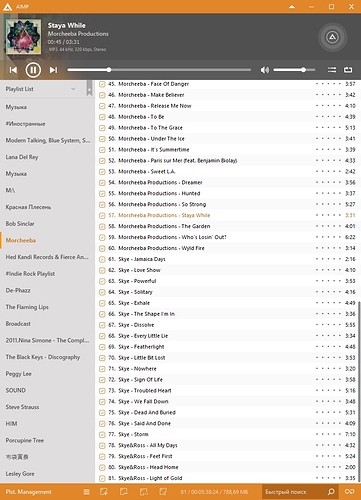Pause the playing track
This screenshot has height=500, width=361.
pos(33,70)
